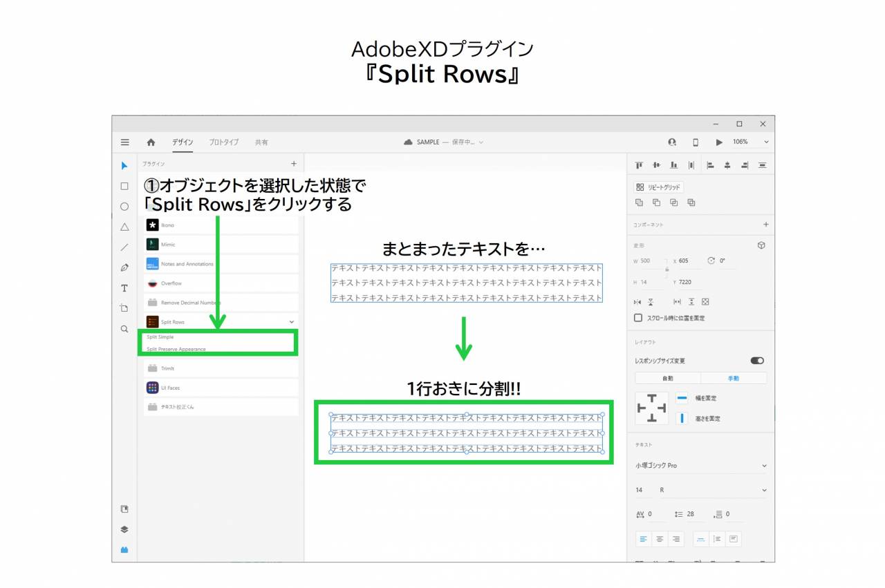Align selection middle vertically
The width and height of the screenshot is (885, 588).
click(656, 165)
